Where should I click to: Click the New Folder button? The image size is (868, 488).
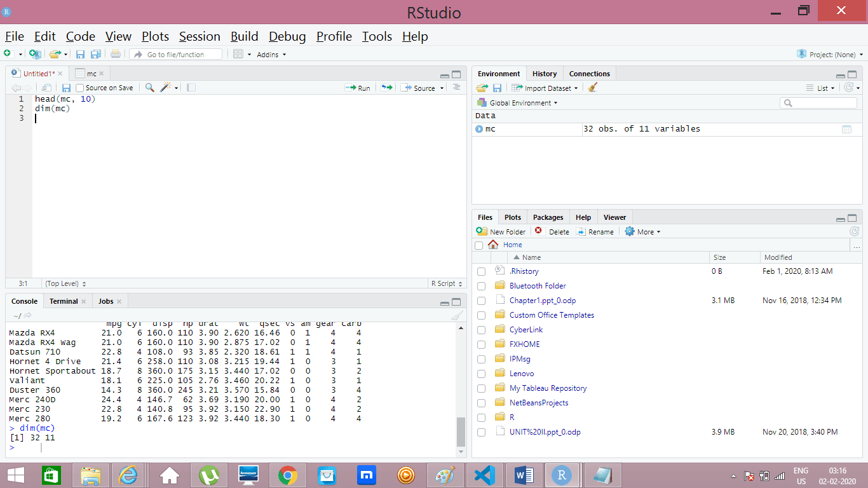[501, 232]
